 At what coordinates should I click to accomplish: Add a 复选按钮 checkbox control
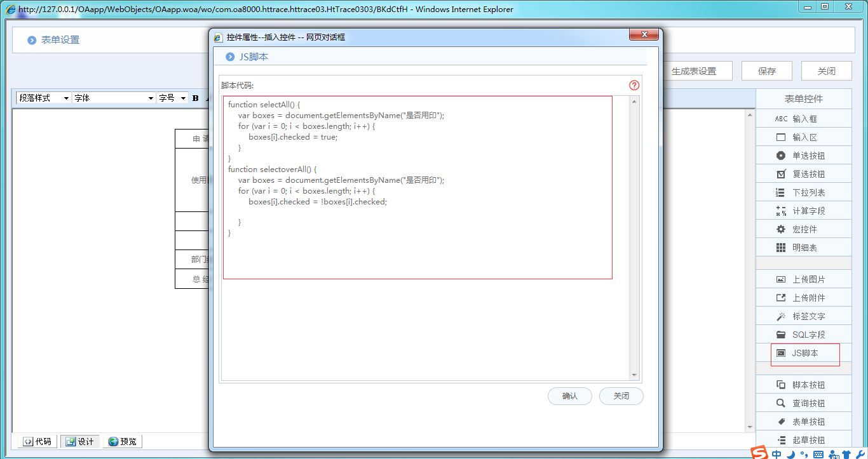click(803, 174)
